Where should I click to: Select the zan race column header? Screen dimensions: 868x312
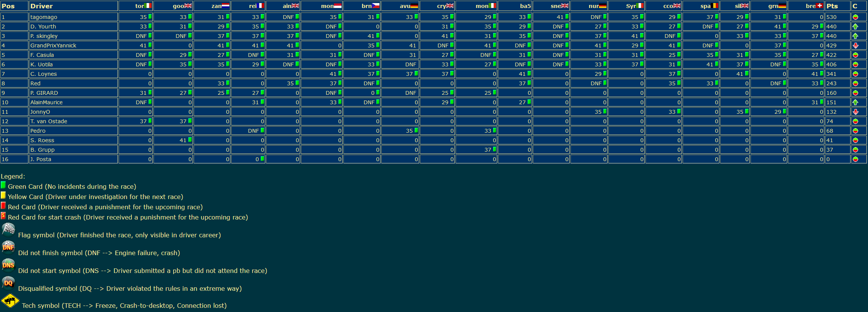[x=221, y=6]
